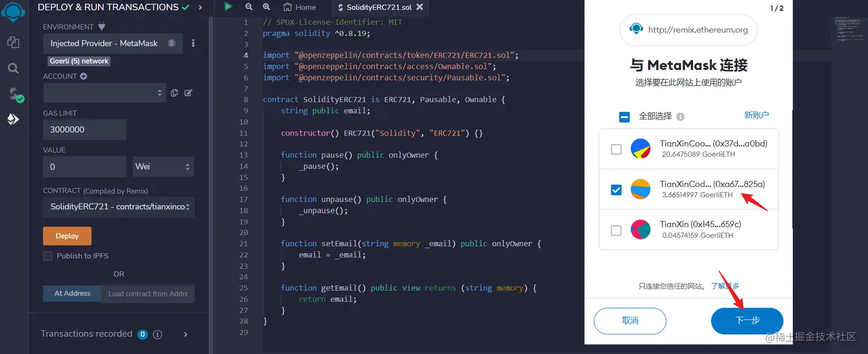Click the Transactions recorded count badge
868x354 pixels.
click(x=143, y=334)
